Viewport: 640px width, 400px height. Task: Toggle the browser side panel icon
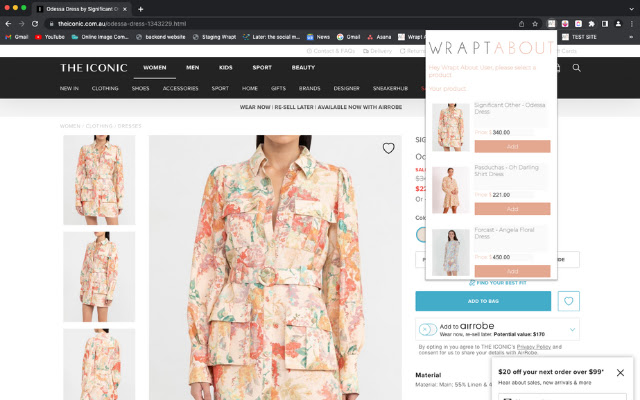605,24
